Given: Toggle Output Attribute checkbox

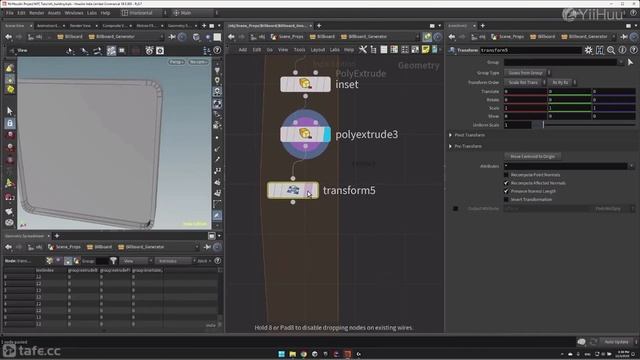Looking at the screenshot, I should pyautogui.click(x=456, y=209).
